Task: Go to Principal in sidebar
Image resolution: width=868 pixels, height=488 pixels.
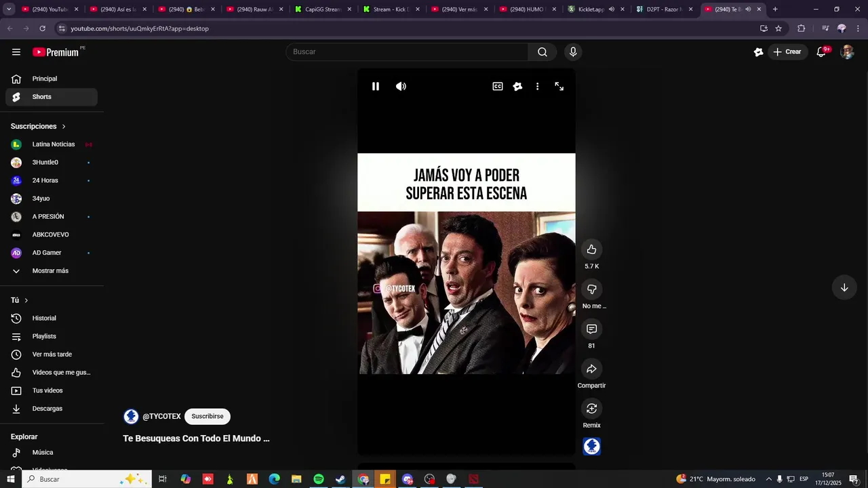Action: 52,79
